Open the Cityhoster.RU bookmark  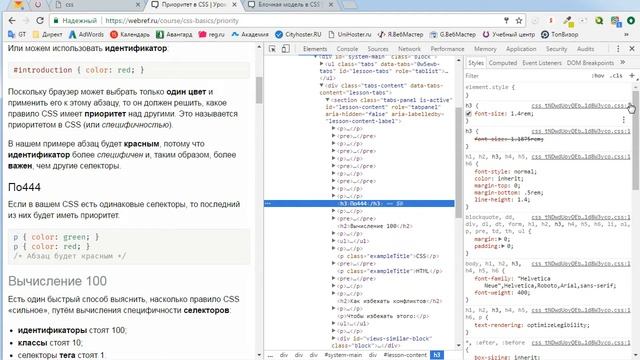(x=298, y=34)
